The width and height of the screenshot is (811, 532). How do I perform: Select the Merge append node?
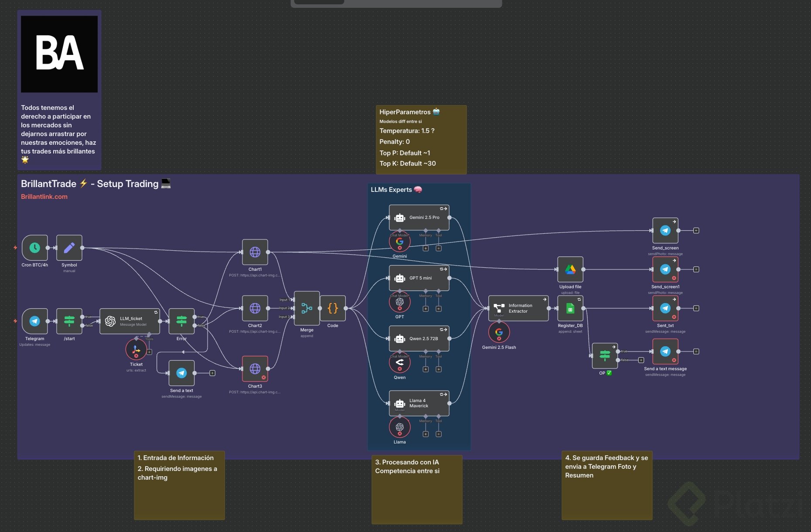click(x=307, y=308)
